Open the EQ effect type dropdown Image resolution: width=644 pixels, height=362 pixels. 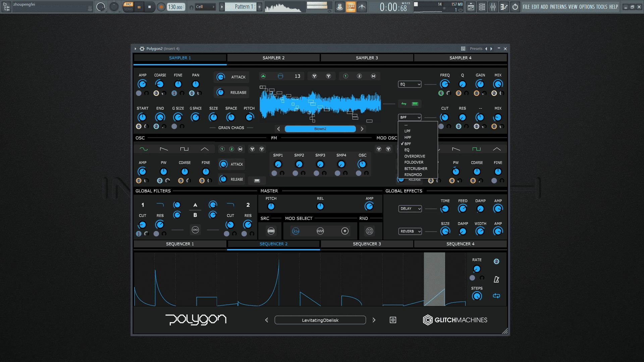pos(410,84)
